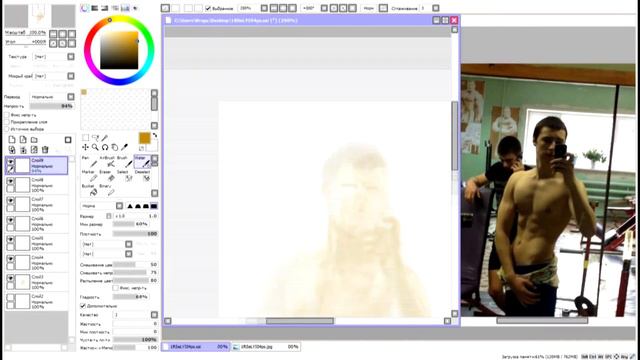Pick the rectangular selection tool
The width and height of the screenshot is (640, 360).
pos(85,138)
